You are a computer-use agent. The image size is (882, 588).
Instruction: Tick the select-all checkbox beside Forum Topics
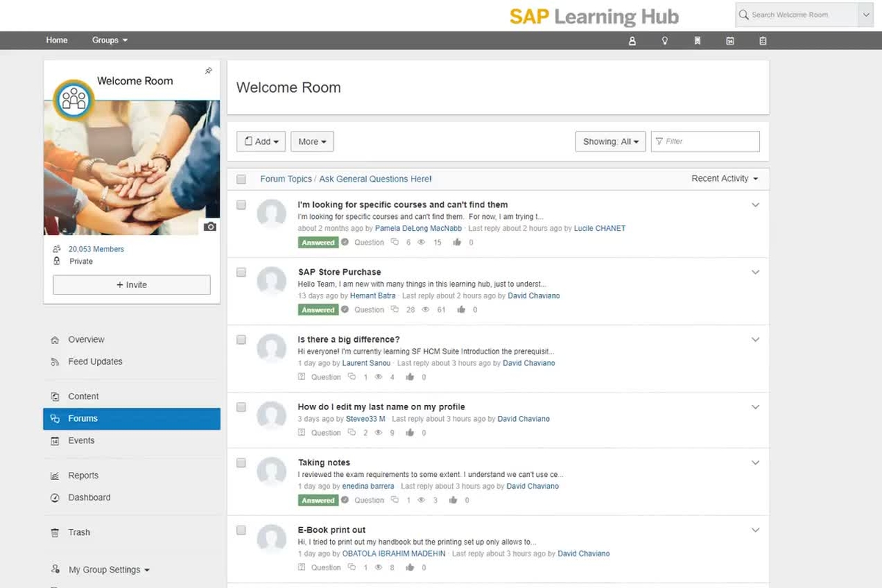[241, 179]
